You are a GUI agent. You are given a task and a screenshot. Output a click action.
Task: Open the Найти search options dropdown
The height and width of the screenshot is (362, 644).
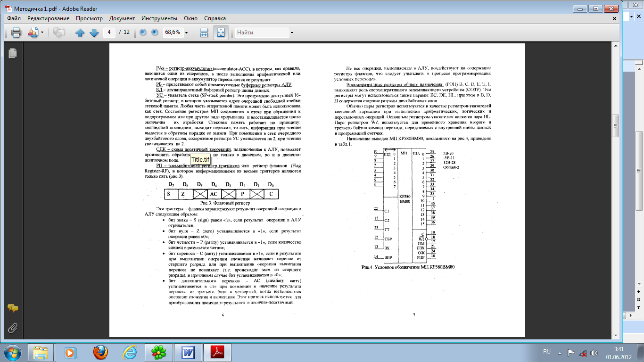tap(292, 33)
